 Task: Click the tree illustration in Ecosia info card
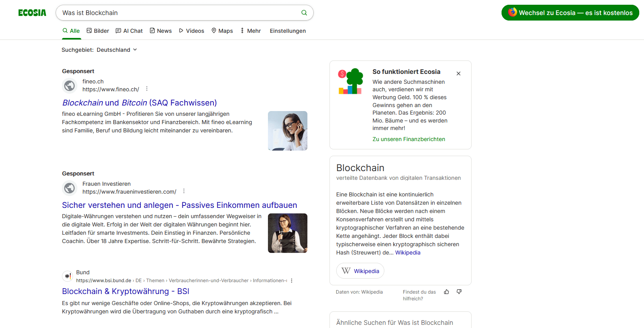tap(350, 81)
